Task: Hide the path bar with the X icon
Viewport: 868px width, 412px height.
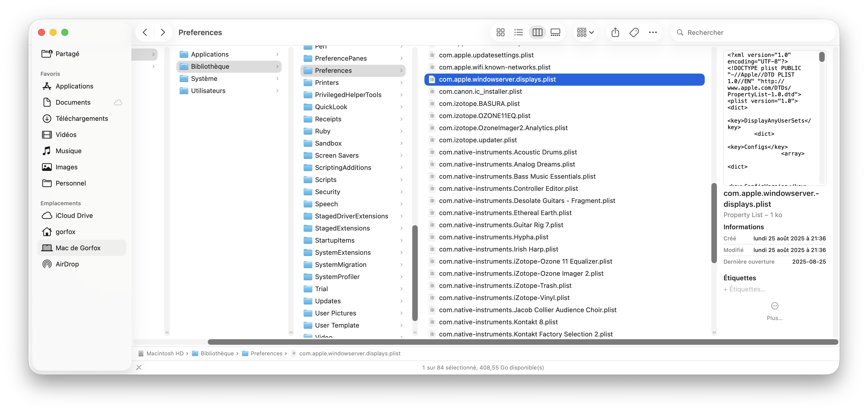Action: pyautogui.click(x=139, y=367)
